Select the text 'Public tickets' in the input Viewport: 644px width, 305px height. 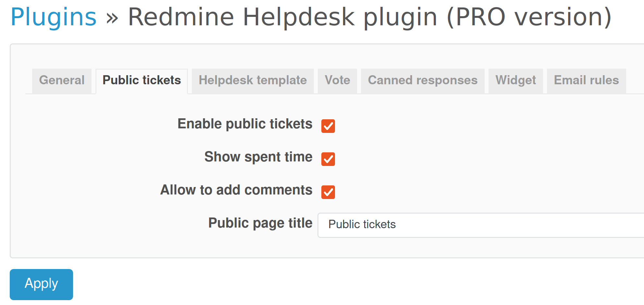[x=362, y=224]
